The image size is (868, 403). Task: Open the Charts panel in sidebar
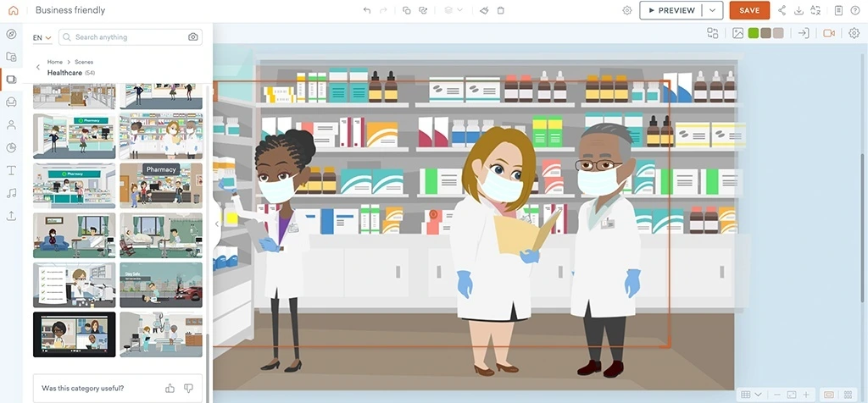pos(11,147)
